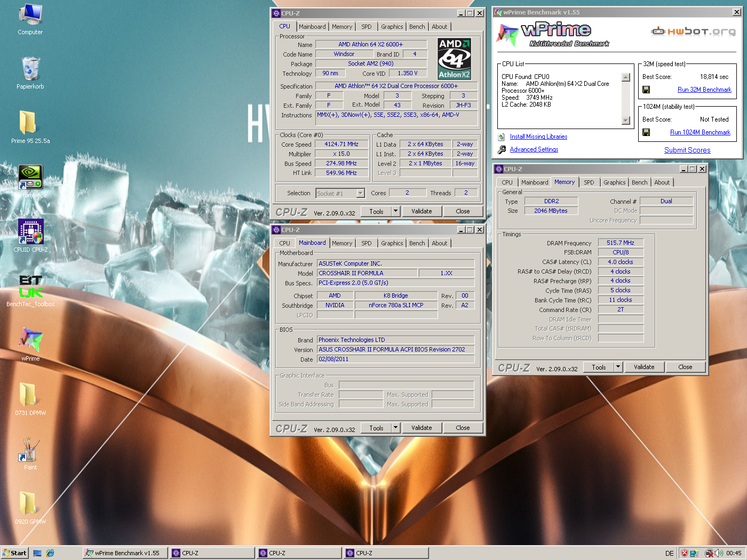Open About tab in Mainboard CPU-Z window
The height and width of the screenshot is (560, 747).
tap(440, 243)
